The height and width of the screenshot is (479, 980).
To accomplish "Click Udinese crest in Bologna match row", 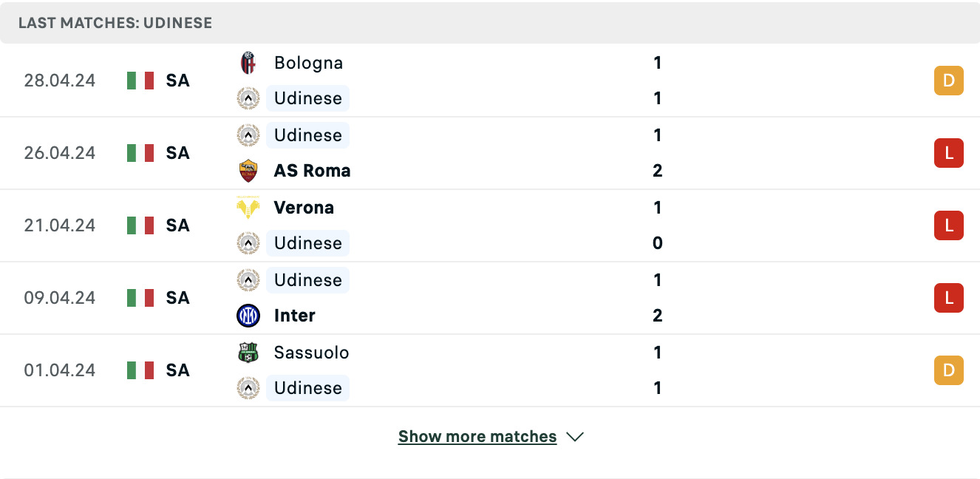I will [x=248, y=98].
